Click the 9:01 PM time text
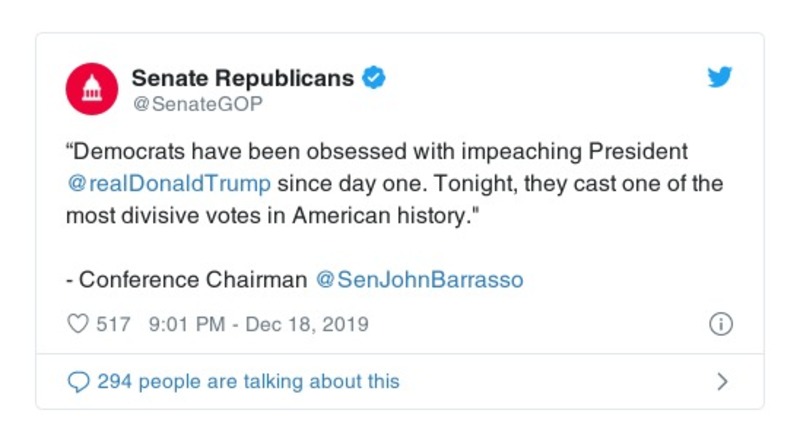This screenshot has height=445, width=800. pos(184,324)
